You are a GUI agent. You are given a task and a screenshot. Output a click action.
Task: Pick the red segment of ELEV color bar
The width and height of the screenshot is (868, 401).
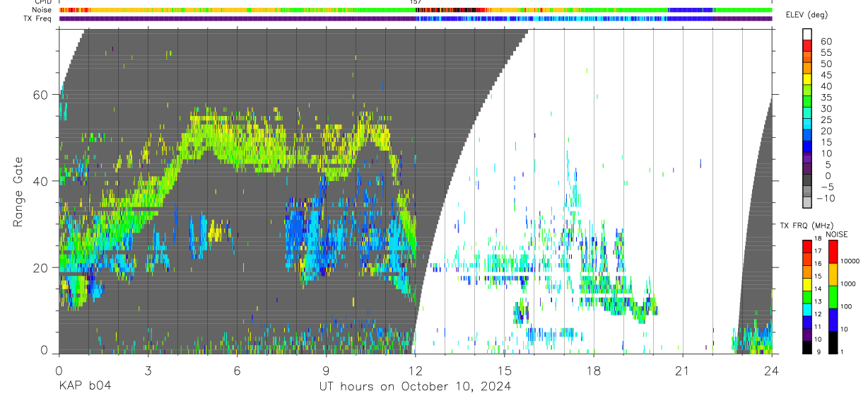pos(807,46)
